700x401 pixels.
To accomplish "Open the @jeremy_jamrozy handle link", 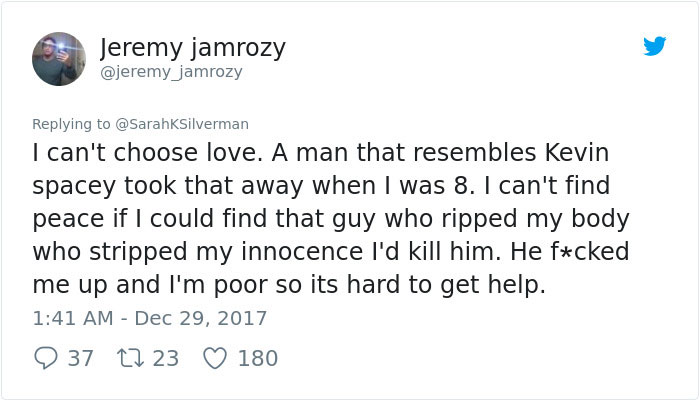I will pos(172,72).
